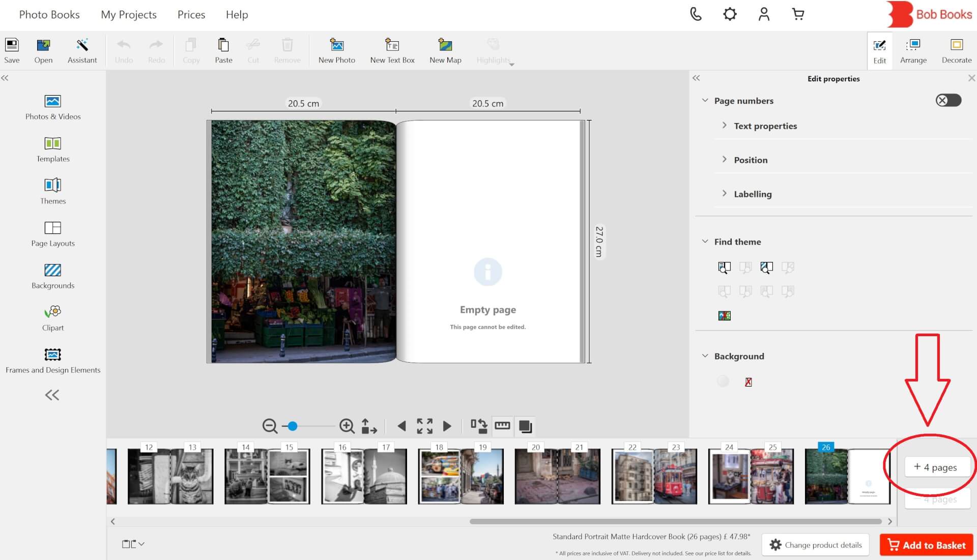Click the zoom in magnifier icon

pyautogui.click(x=347, y=426)
